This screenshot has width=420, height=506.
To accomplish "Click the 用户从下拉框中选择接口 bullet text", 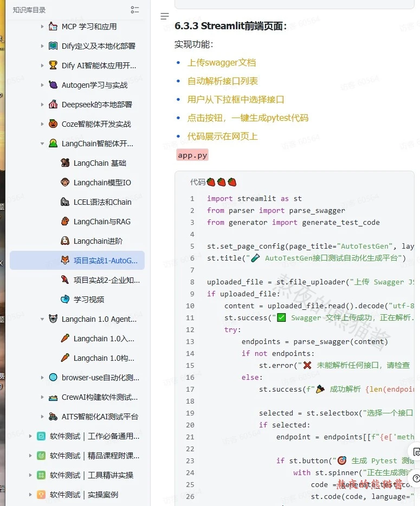I will pos(236,99).
